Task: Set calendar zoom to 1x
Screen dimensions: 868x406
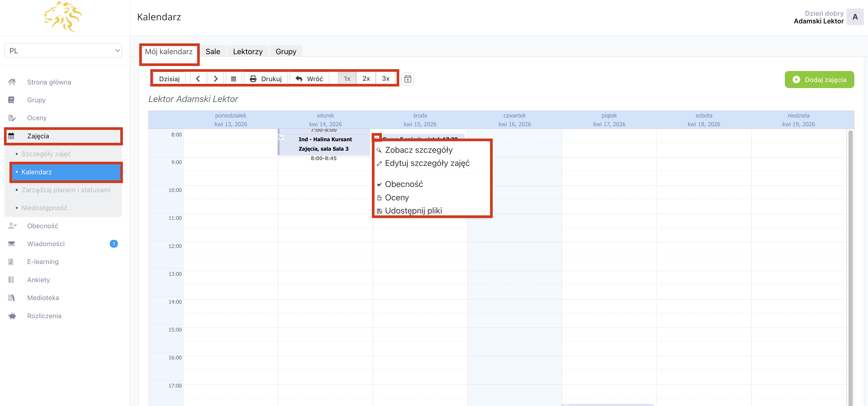Action: [x=347, y=79]
